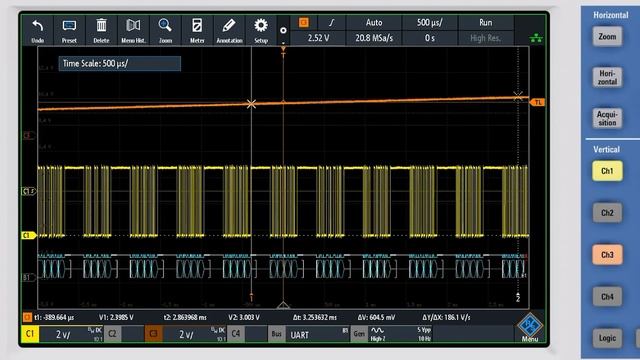Push the Ch2 panel button

pyautogui.click(x=607, y=213)
